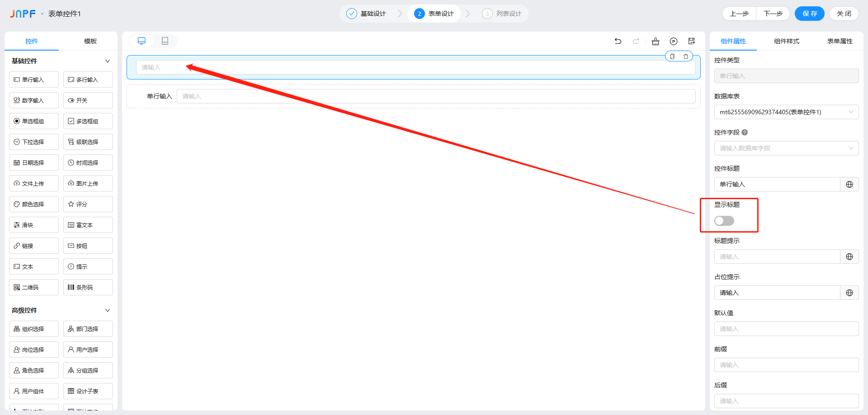This screenshot has height=415, width=868.
Task: Focus the 控件标题 text field
Action: [x=777, y=184]
